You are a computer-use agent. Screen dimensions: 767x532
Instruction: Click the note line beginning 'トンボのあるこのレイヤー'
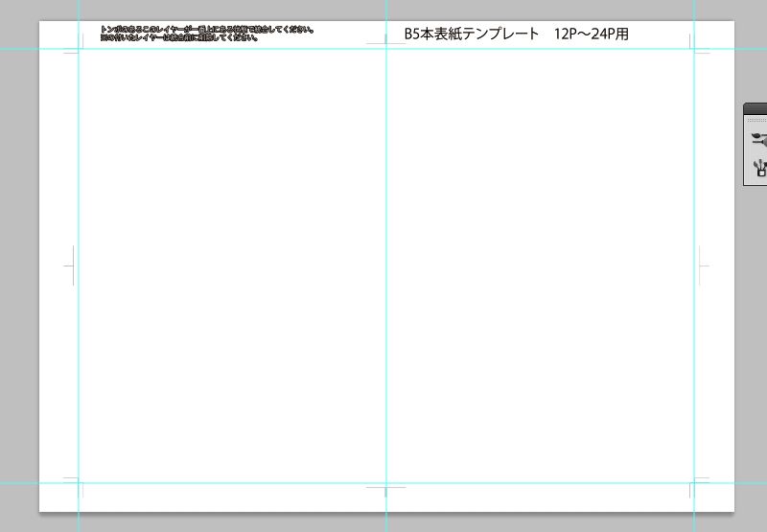(x=207, y=30)
